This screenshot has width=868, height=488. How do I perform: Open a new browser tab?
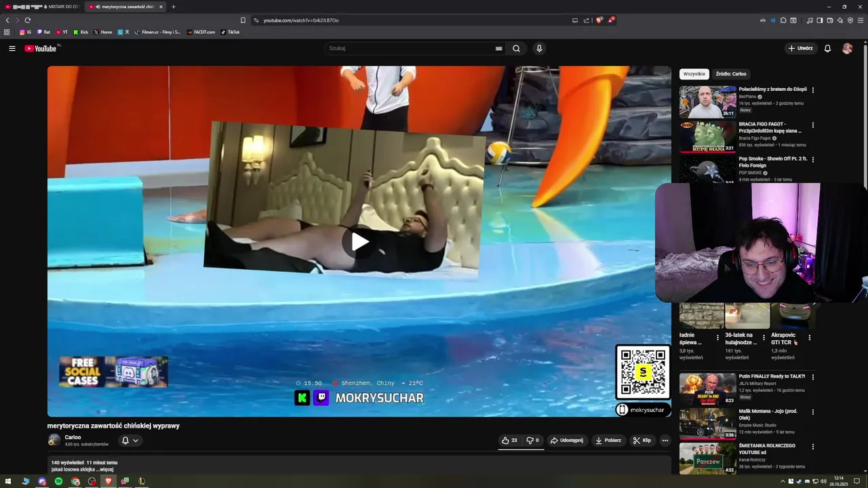(x=174, y=7)
